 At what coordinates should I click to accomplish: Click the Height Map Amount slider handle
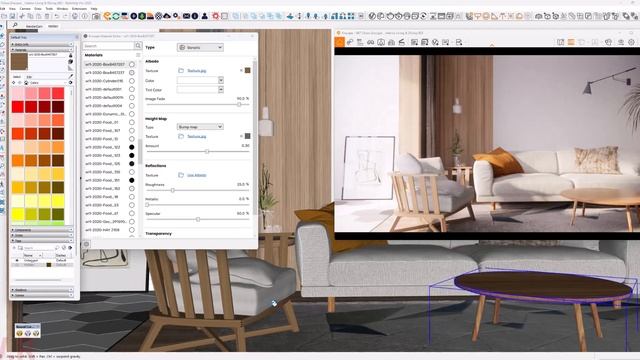(207, 151)
